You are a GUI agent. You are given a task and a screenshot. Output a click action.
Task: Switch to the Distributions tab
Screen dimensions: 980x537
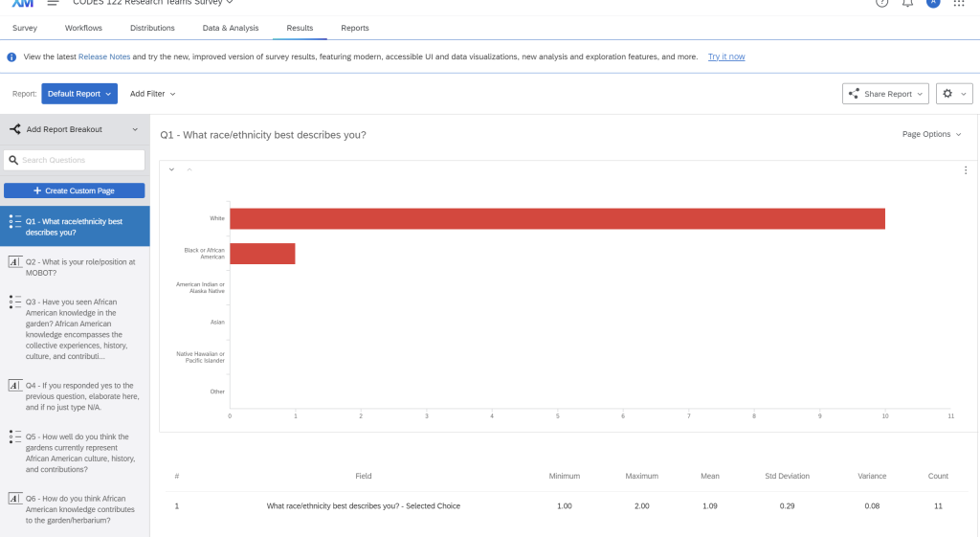pos(152,28)
